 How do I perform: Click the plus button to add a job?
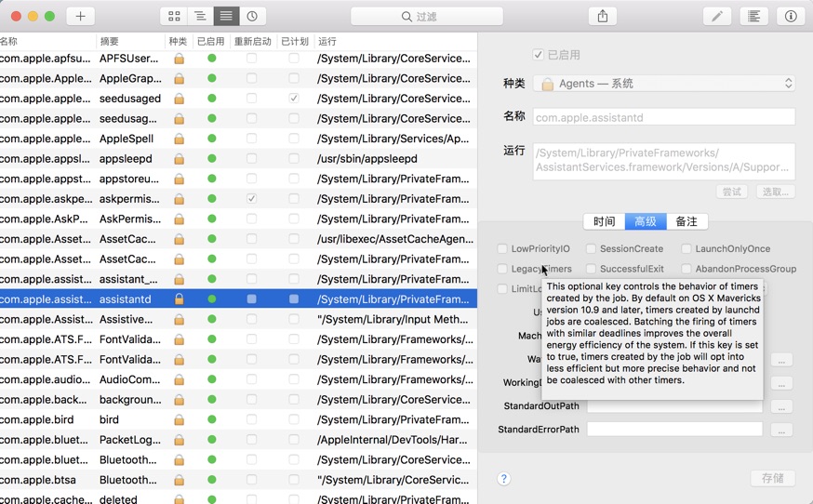click(x=80, y=16)
